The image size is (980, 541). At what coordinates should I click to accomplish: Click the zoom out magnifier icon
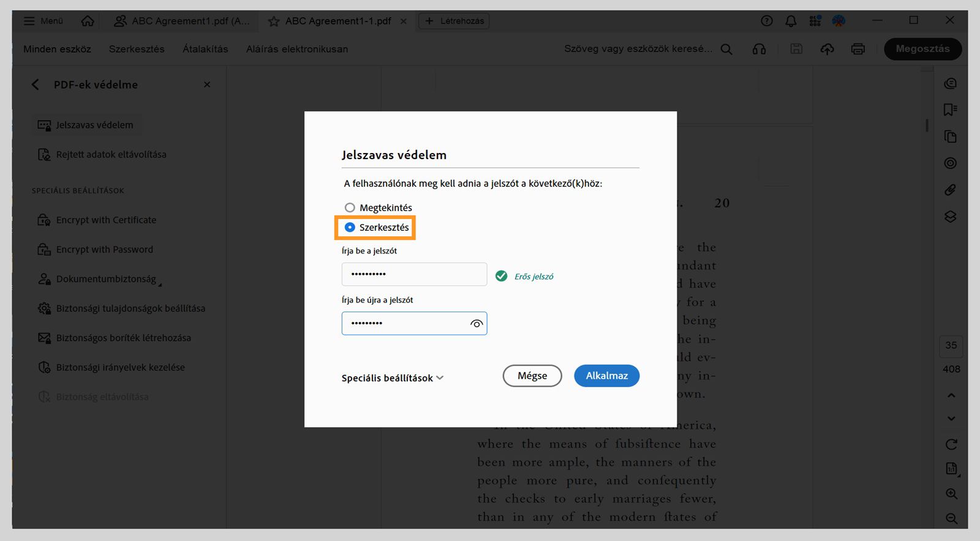click(951, 519)
